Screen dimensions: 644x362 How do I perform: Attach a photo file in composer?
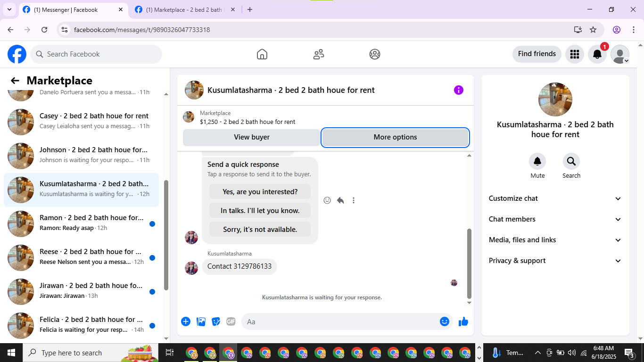(201, 321)
